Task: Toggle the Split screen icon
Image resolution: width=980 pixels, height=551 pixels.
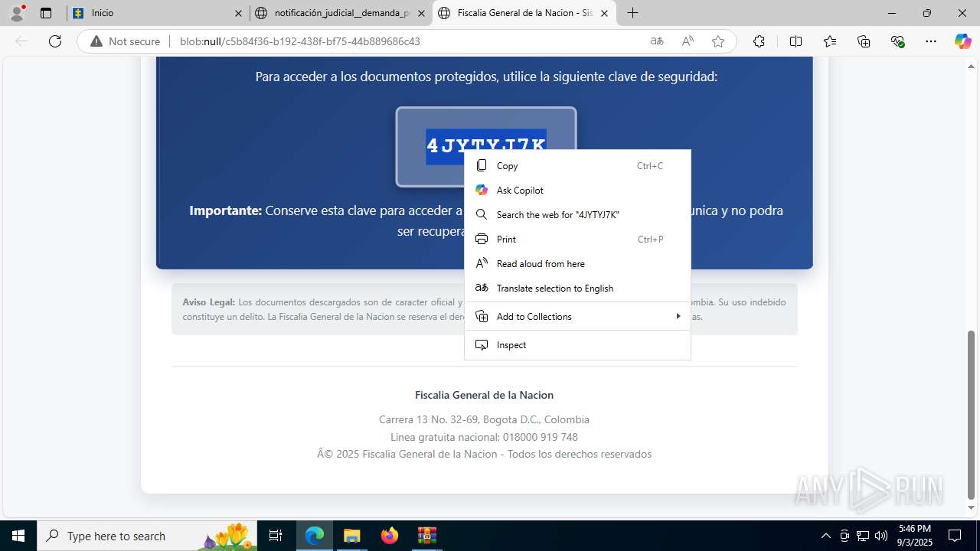Action: coord(795,41)
